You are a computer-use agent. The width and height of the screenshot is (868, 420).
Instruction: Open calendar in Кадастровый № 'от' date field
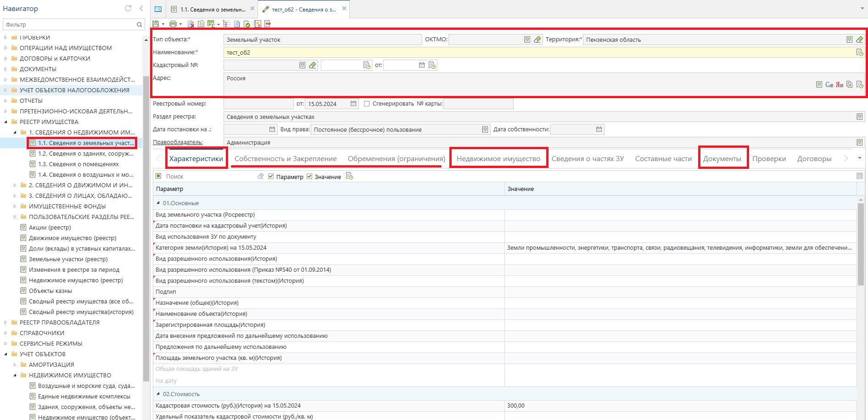pos(421,65)
